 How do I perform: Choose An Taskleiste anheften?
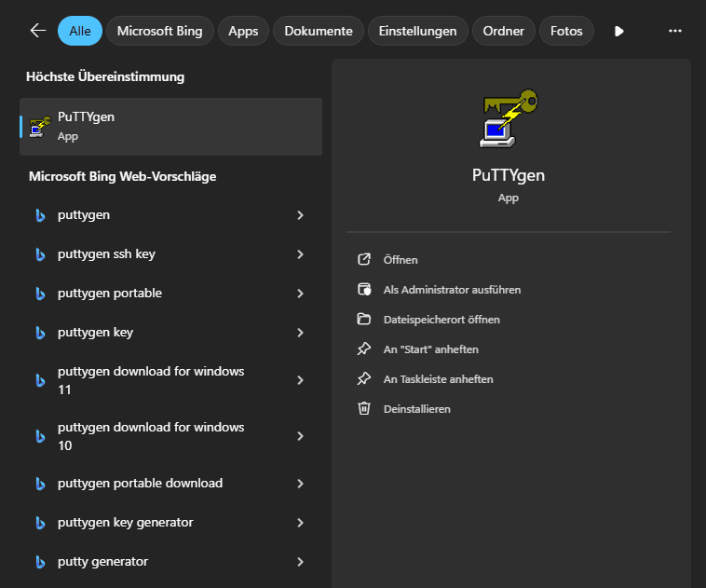(x=438, y=379)
